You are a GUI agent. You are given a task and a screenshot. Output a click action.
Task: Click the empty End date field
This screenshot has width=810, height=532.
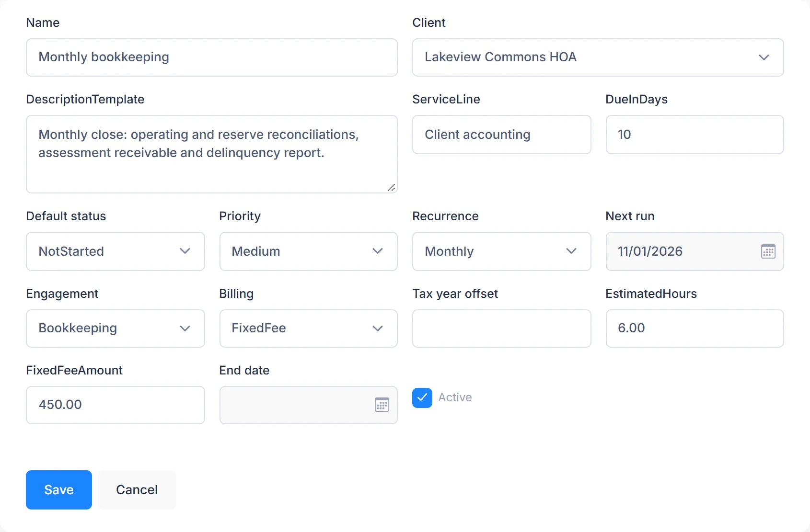tap(308, 405)
